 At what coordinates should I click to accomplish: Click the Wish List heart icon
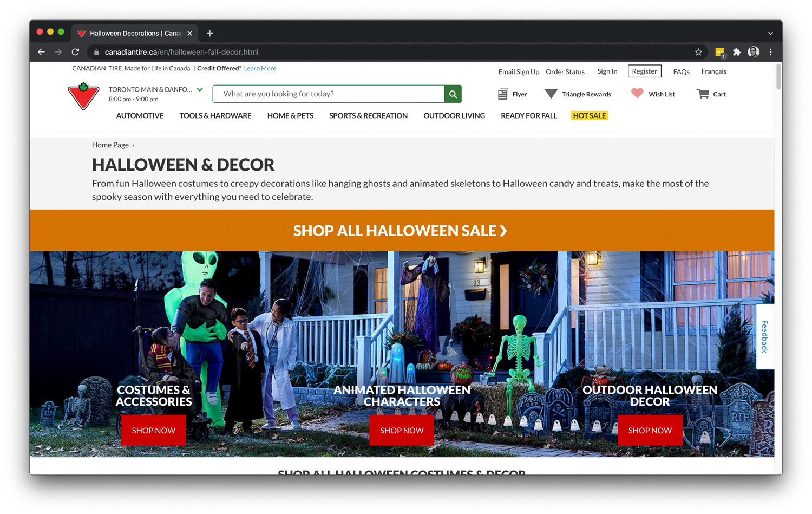(637, 93)
